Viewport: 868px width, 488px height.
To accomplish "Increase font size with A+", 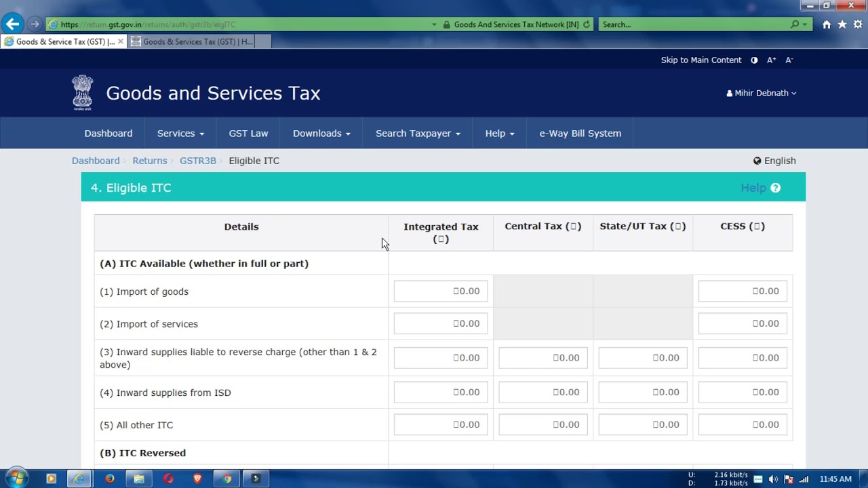I will [771, 60].
